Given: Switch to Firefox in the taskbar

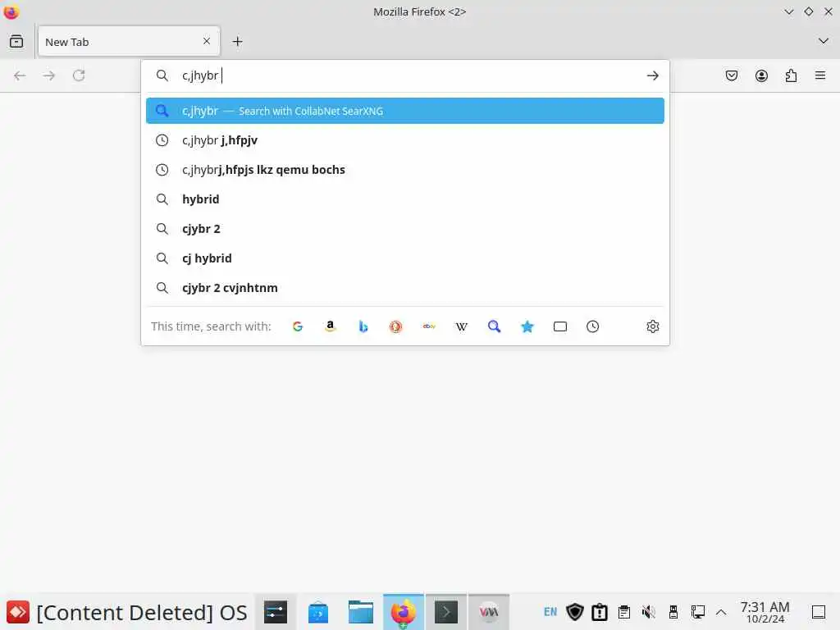Looking at the screenshot, I should click(x=404, y=612).
